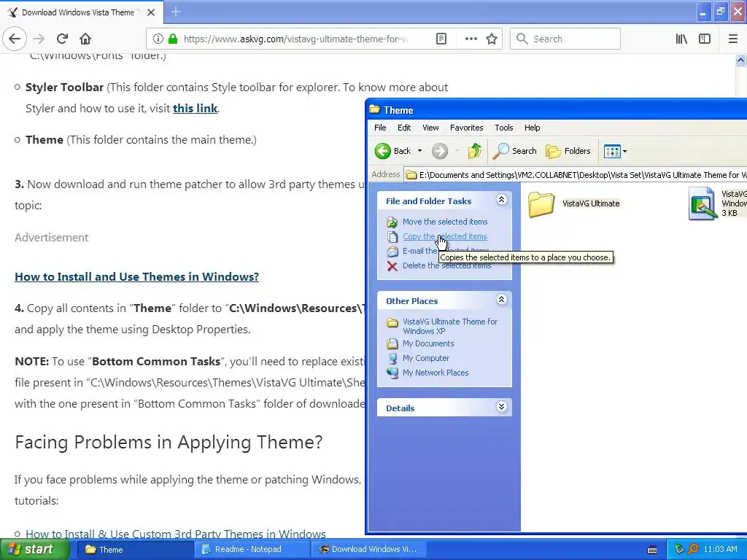The image size is (747, 560).
Task: Open Edit menu in Theme window
Action: [404, 128]
